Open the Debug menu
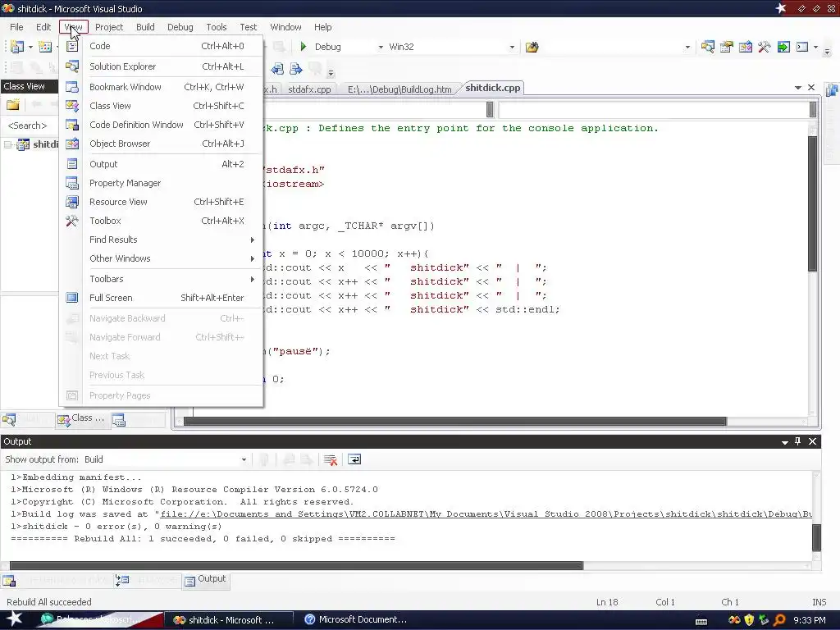The width and height of the screenshot is (840, 630). [x=180, y=27]
